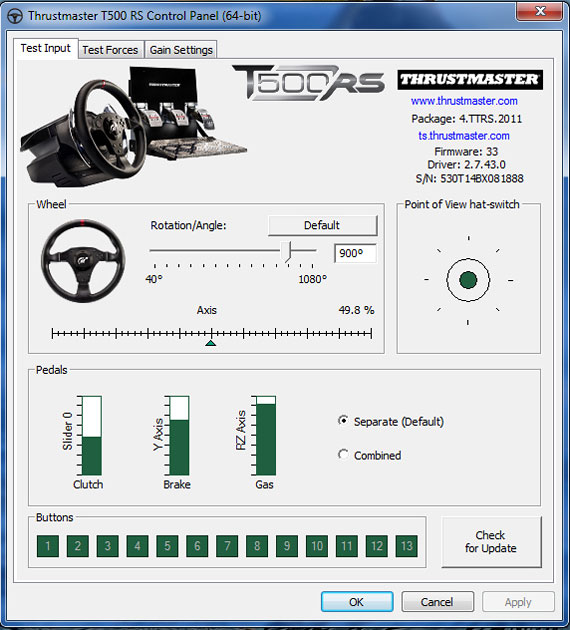Confirm with the OK button
This screenshot has width=570, height=630.
(357, 601)
